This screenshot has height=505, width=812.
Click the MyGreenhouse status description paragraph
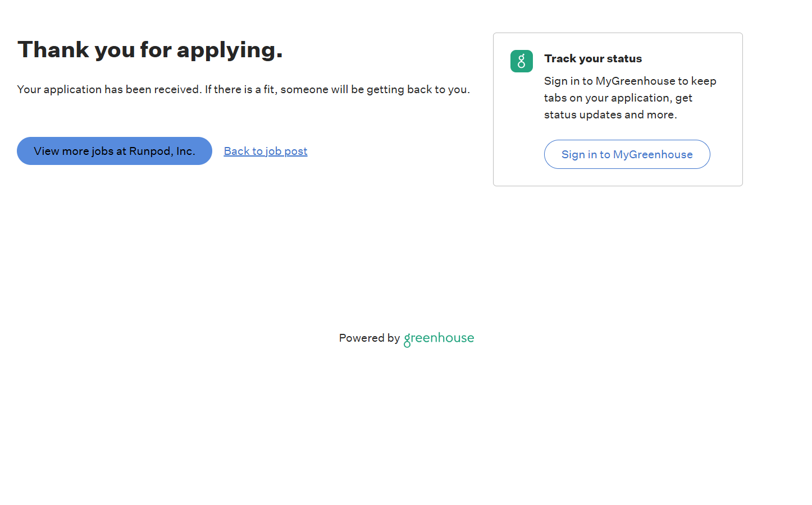(629, 98)
